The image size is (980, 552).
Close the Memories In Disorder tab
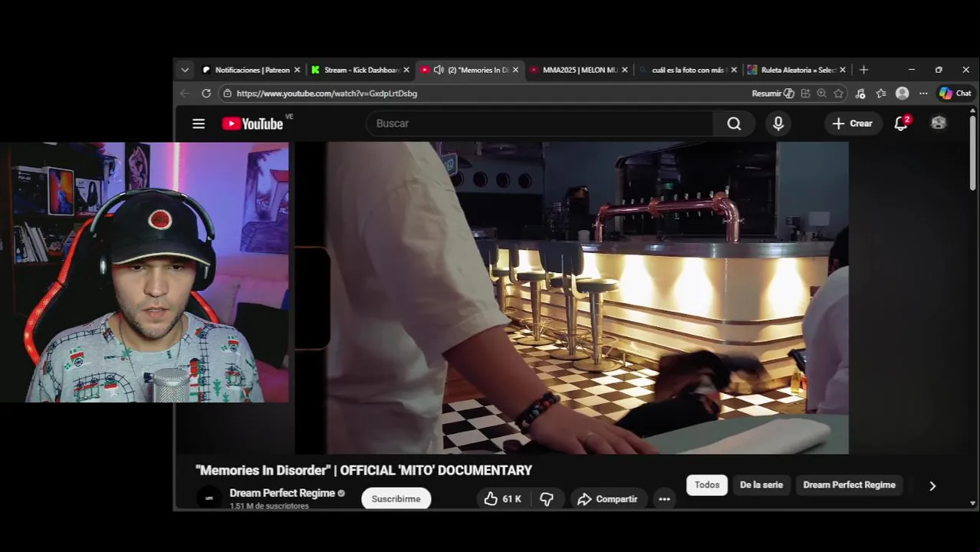(515, 70)
